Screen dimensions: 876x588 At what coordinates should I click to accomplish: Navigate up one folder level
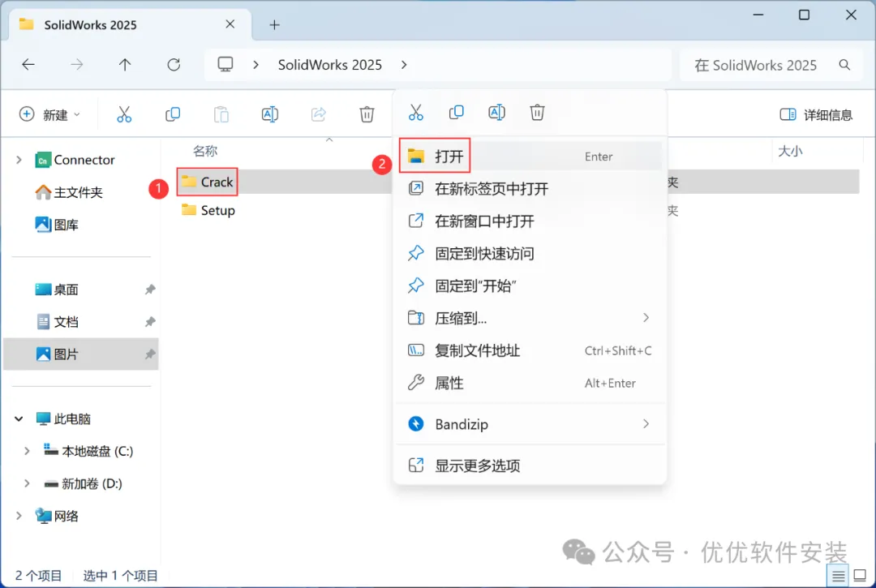[x=125, y=65]
